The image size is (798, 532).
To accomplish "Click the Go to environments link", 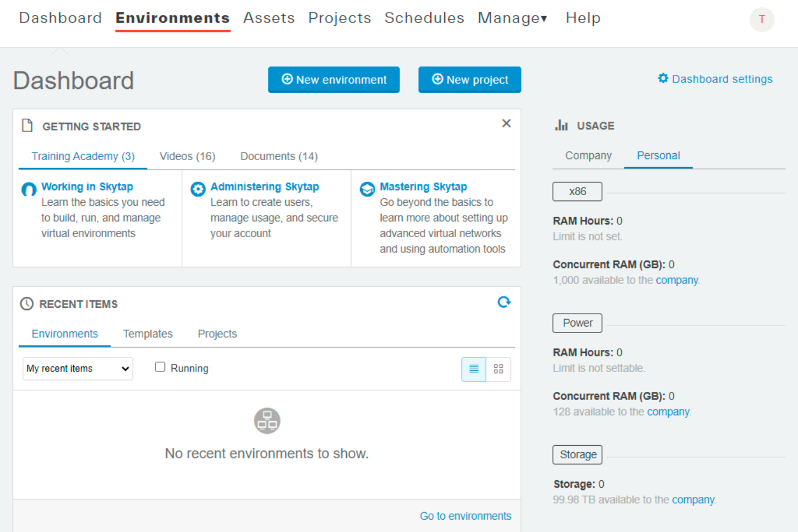I will pyautogui.click(x=465, y=516).
